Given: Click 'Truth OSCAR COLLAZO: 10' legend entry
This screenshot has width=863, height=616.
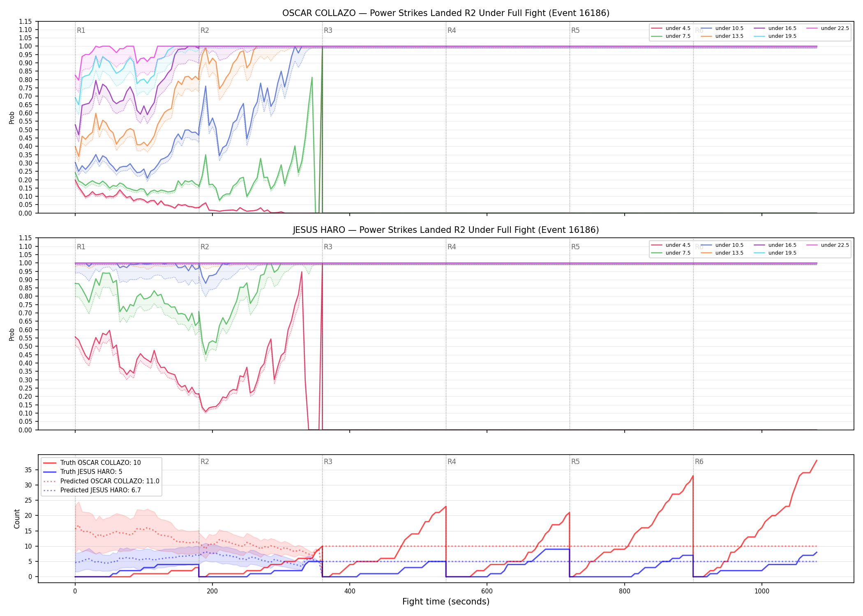Looking at the screenshot, I should click(x=92, y=463).
